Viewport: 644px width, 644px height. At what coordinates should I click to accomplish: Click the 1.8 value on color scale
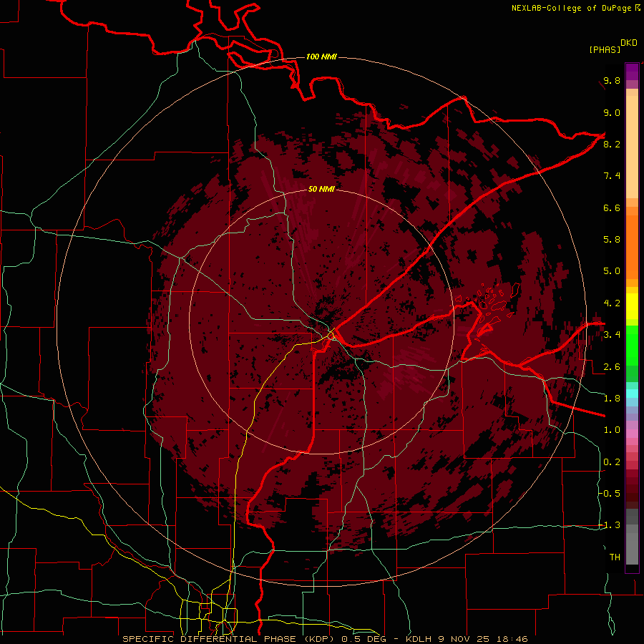pyautogui.click(x=612, y=399)
